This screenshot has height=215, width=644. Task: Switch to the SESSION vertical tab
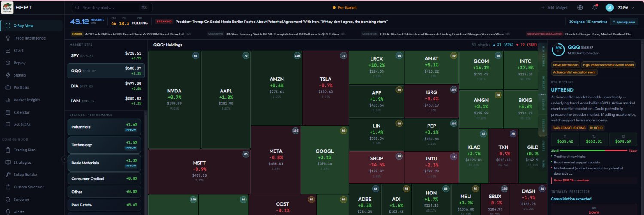544,125
